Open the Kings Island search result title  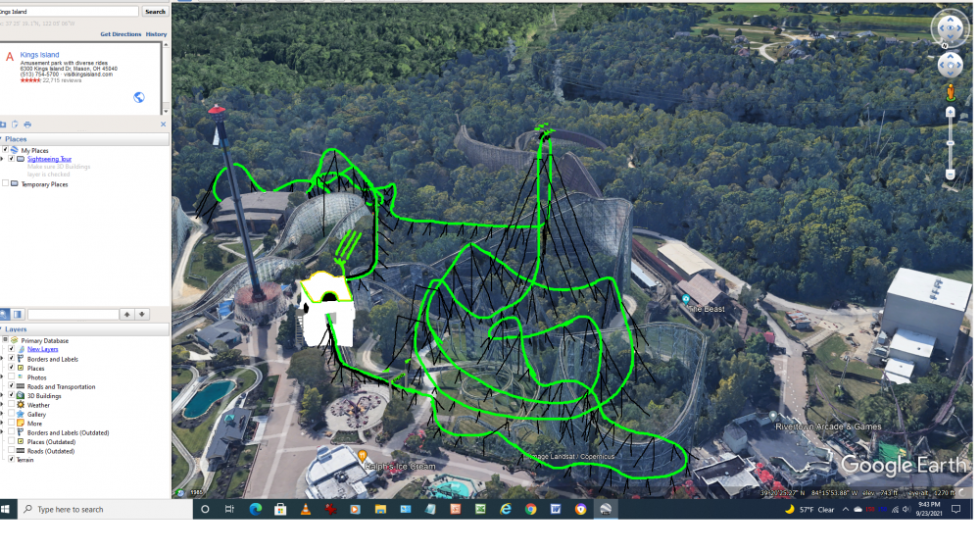pyautogui.click(x=39, y=55)
